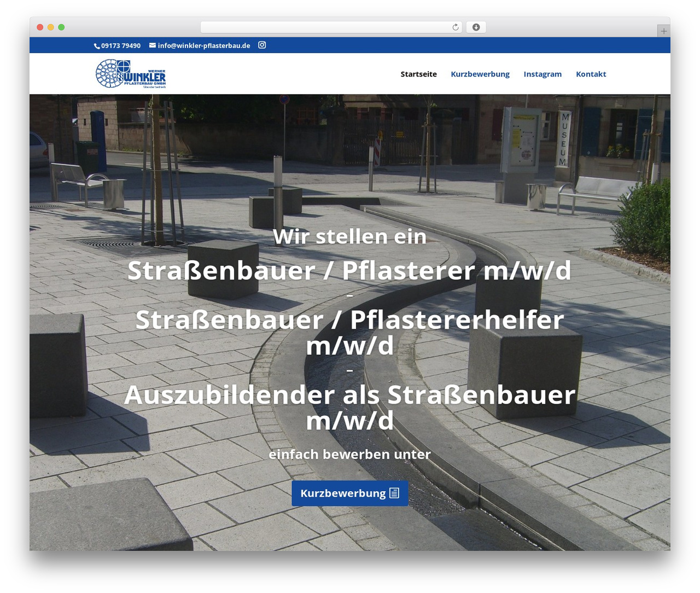
Task: Click the phone icon beside 09173 79490
Action: (97, 46)
